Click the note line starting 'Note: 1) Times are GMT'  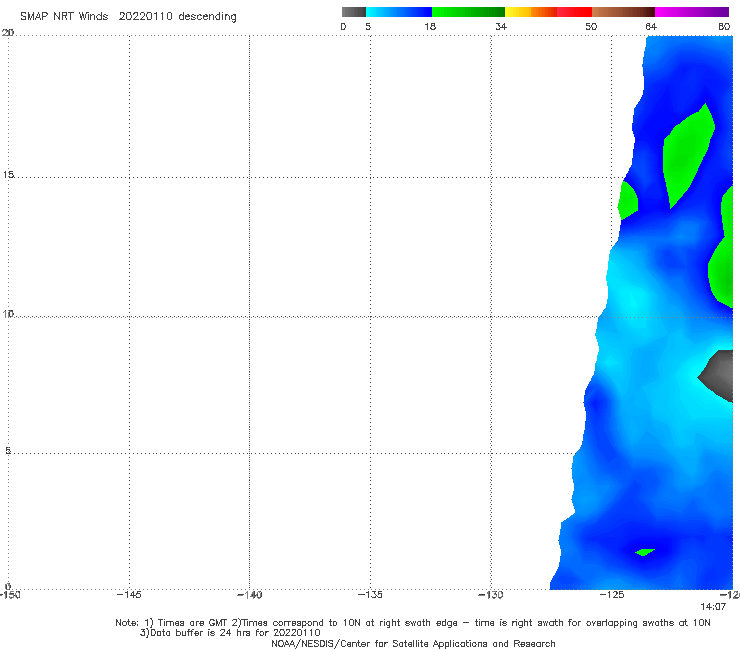tap(412, 623)
